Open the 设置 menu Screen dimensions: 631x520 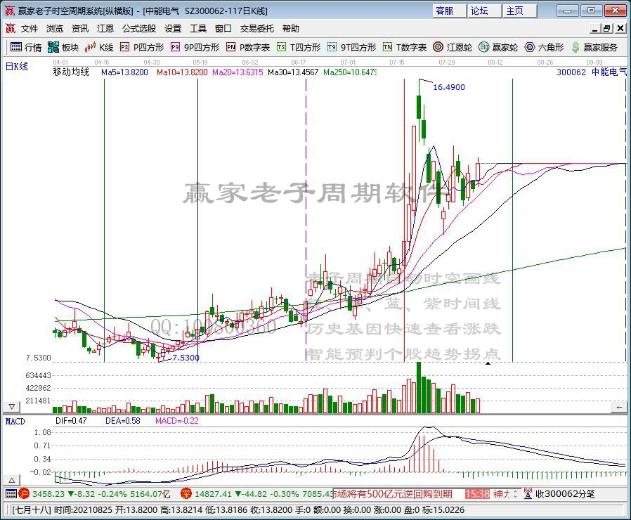tap(173, 28)
